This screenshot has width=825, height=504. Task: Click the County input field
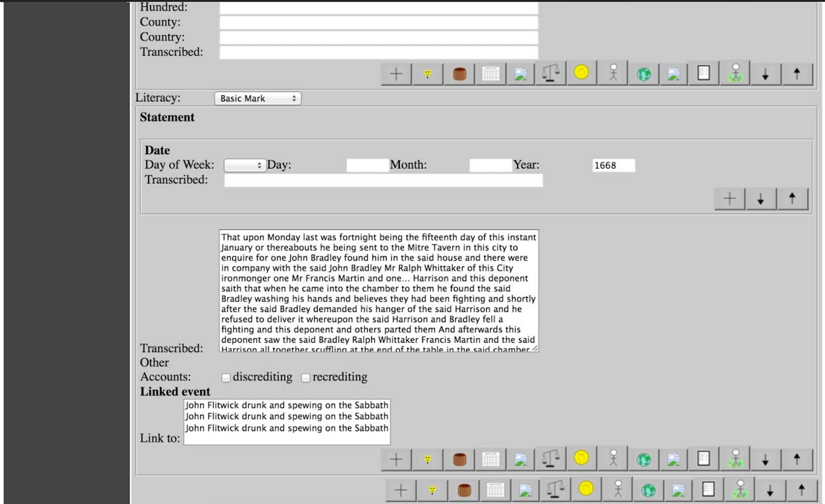(x=378, y=23)
